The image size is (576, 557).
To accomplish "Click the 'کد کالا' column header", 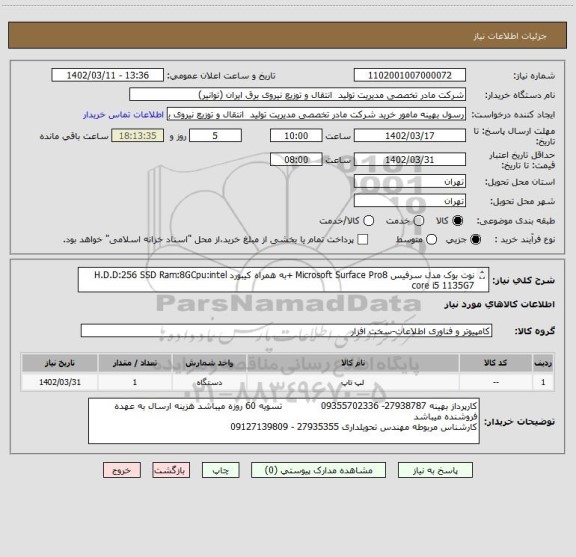I will tap(496, 363).
